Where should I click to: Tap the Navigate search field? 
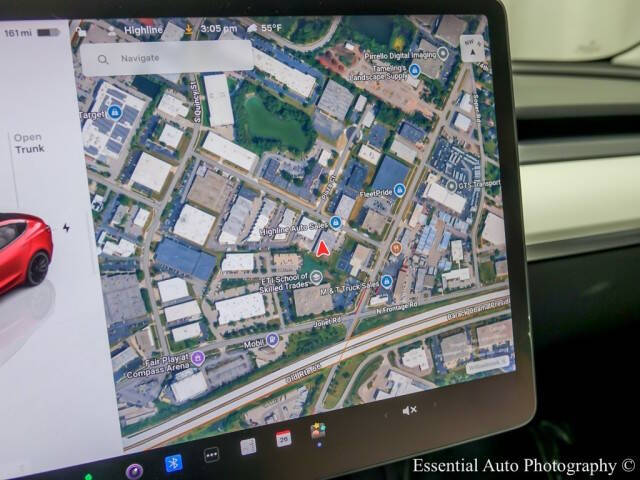(165, 59)
